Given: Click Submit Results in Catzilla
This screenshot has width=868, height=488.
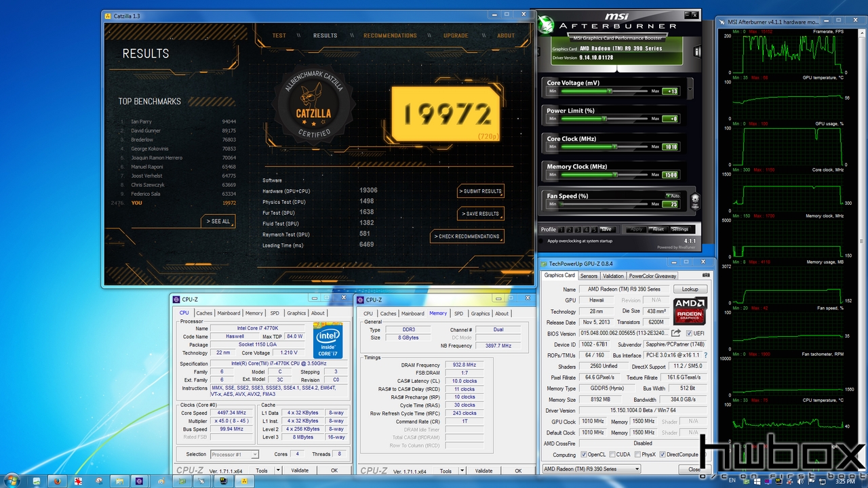Looking at the screenshot, I should pyautogui.click(x=481, y=191).
